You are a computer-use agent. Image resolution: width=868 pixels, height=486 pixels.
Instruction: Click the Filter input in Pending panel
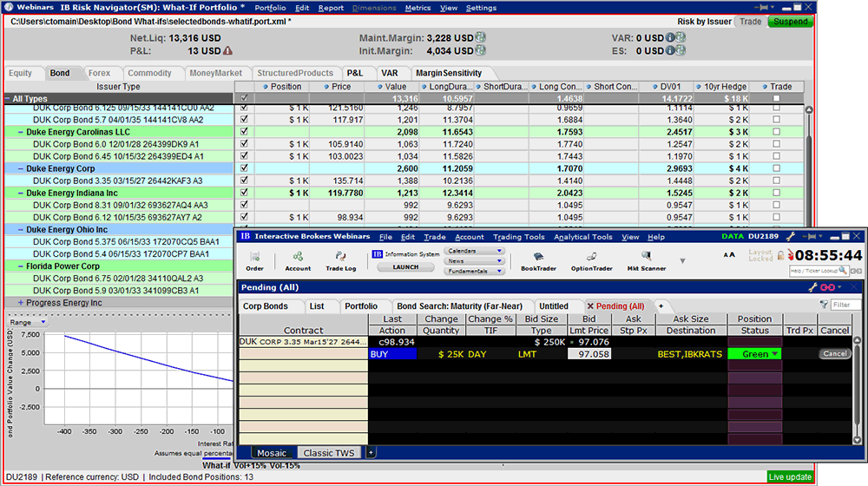(845, 305)
